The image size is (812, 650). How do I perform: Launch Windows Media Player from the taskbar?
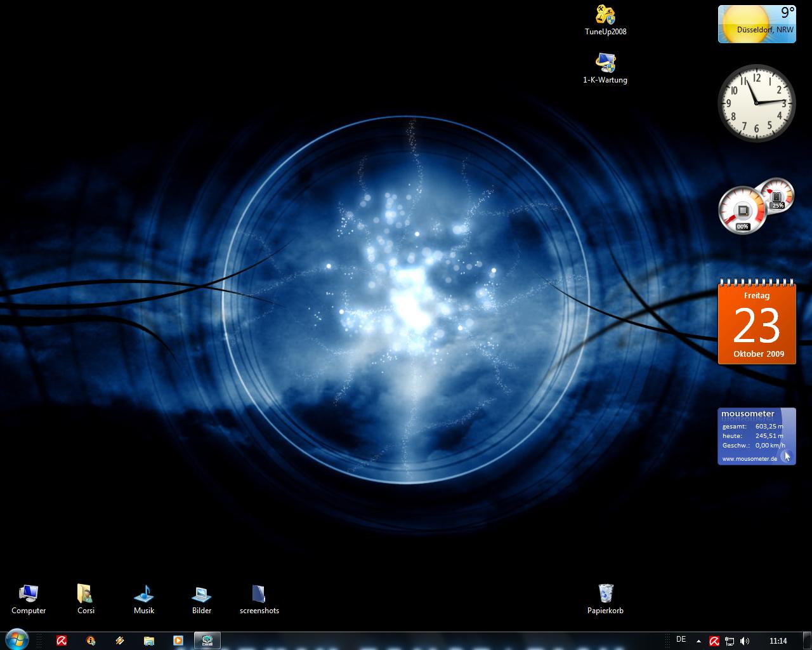[178, 640]
